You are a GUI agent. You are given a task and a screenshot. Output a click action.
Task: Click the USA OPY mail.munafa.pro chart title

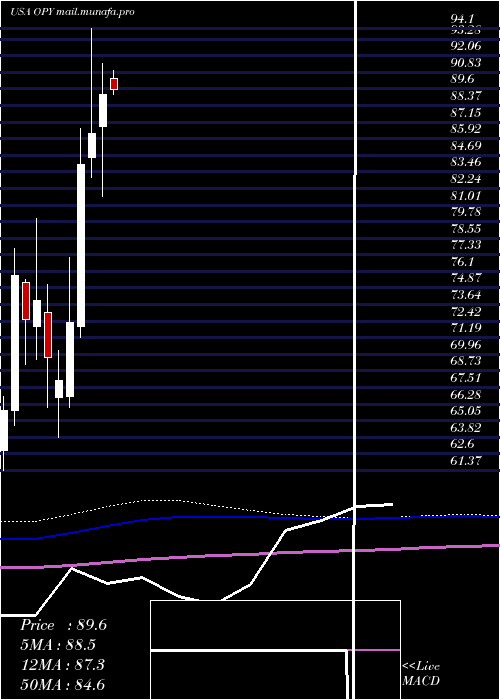coord(73,12)
